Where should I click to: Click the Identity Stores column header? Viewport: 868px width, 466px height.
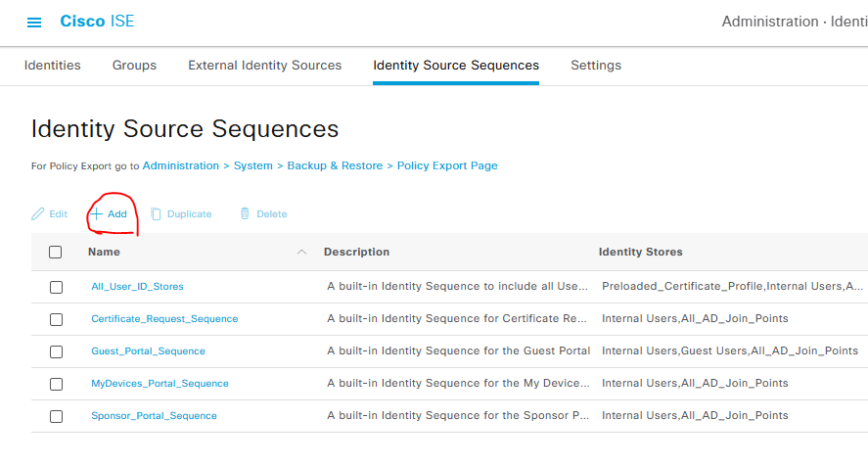coord(641,252)
